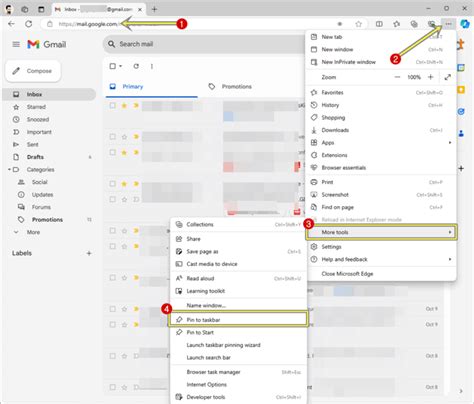Refresh the mail list
The height and width of the screenshot is (404, 474).
coord(136,66)
